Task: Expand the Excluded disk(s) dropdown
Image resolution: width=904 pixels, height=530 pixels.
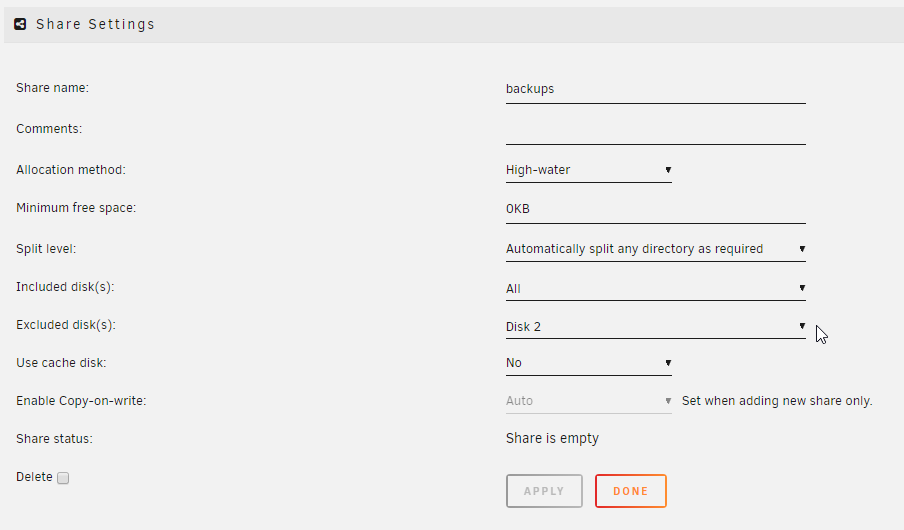Action: [x=656, y=326]
